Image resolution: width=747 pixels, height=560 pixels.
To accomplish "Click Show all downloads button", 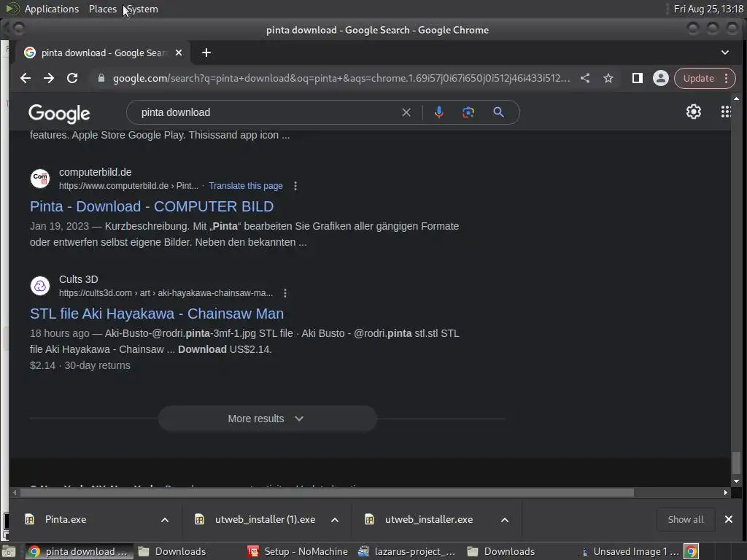I will click(x=686, y=519).
